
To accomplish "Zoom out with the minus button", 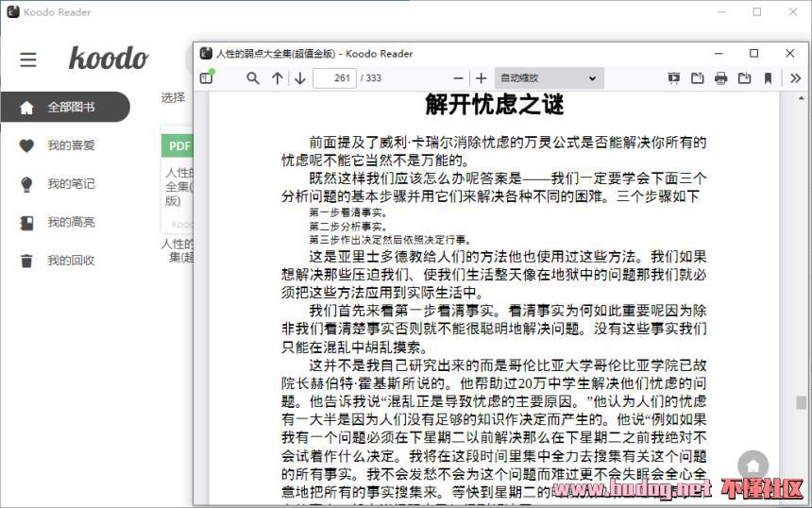I will pyautogui.click(x=459, y=78).
